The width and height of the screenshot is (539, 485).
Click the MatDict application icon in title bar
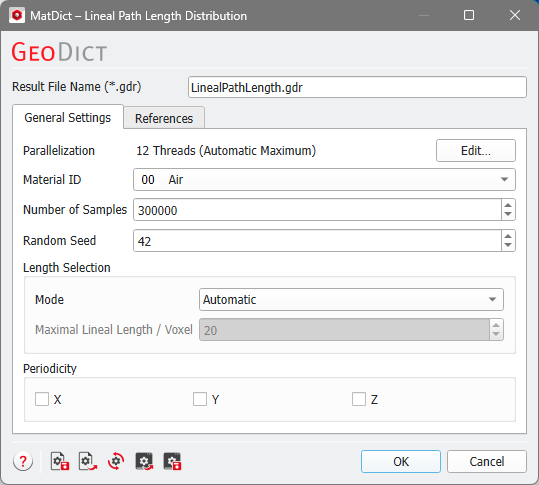17,15
